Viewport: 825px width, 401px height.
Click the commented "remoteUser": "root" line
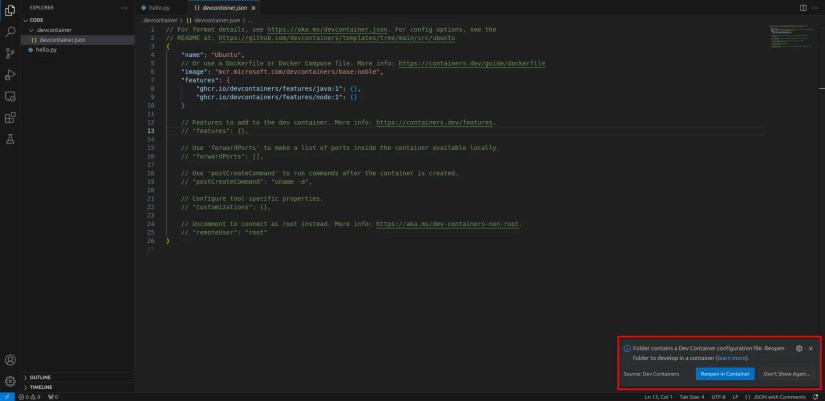[225, 232]
